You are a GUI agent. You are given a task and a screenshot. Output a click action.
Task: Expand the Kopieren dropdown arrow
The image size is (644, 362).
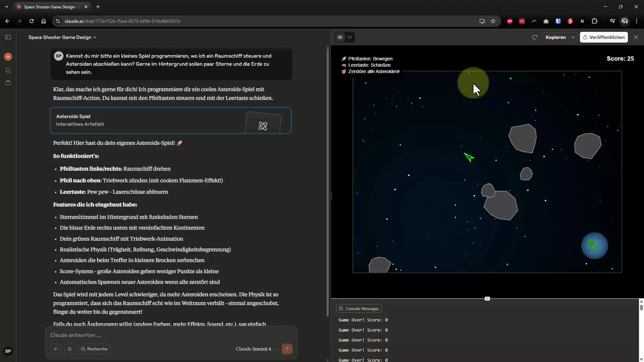click(573, 37)
